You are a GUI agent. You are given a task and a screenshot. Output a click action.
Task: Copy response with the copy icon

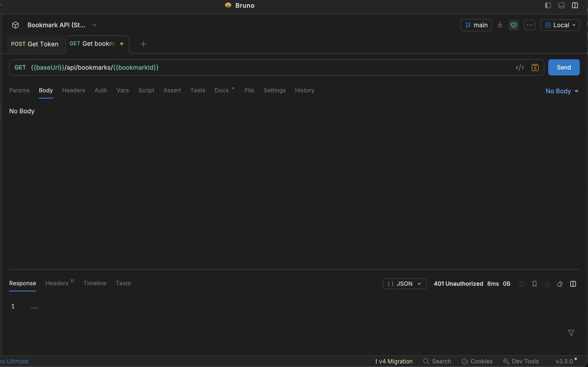tap(522, 284)
